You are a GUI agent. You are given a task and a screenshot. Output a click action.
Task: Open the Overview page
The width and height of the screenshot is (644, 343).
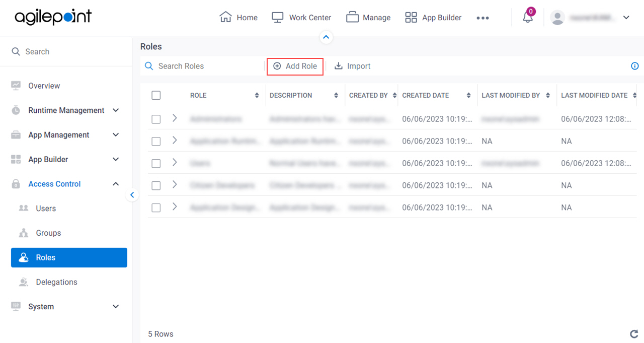[44, 86]
